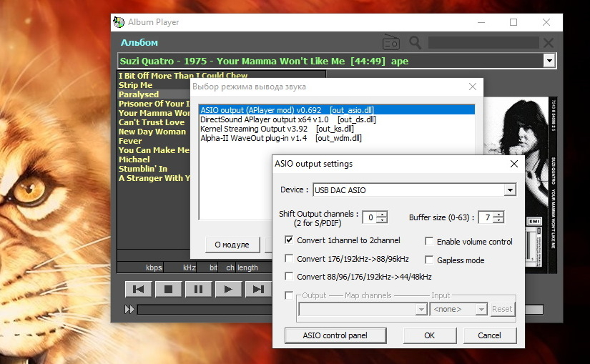Check Convert 176/192kHz->88/96kHz option

[289, 259]
